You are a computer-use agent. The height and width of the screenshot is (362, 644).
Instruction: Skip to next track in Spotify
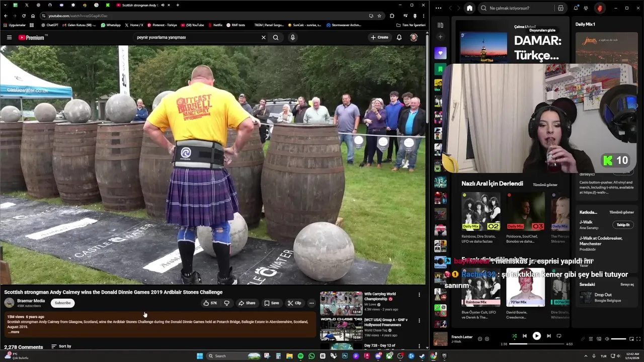point(548,336)
